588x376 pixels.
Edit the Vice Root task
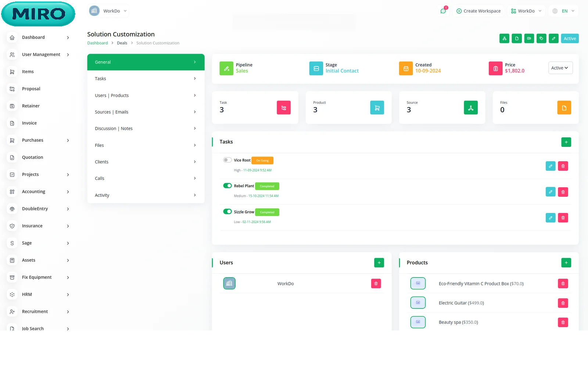click(550, 166)
